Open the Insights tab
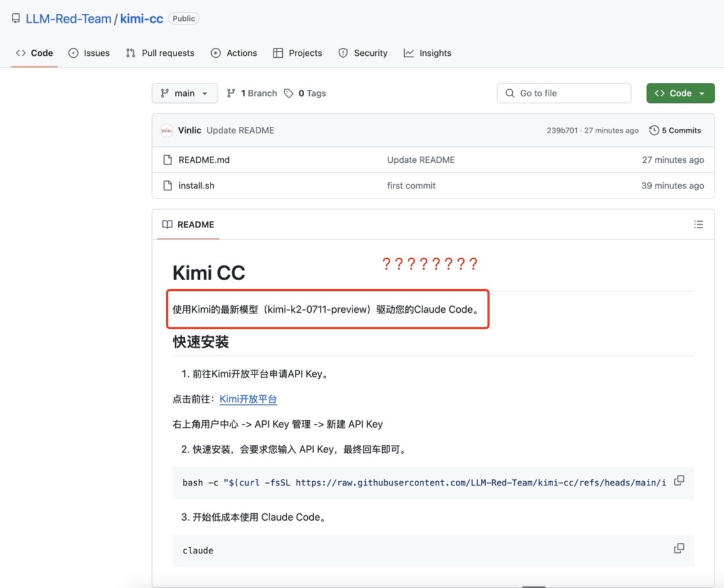Viewport: 724px width, 588px height. click(427, 53)
